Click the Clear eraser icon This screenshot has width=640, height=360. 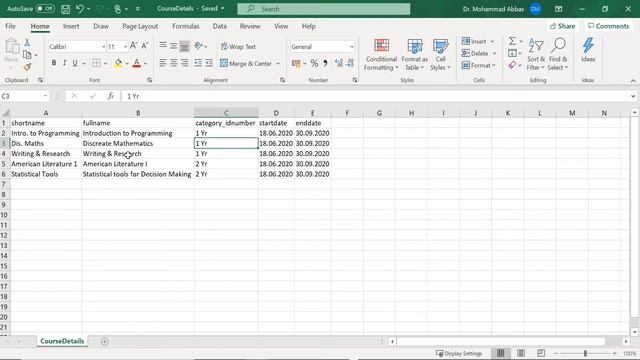(512, 65)
